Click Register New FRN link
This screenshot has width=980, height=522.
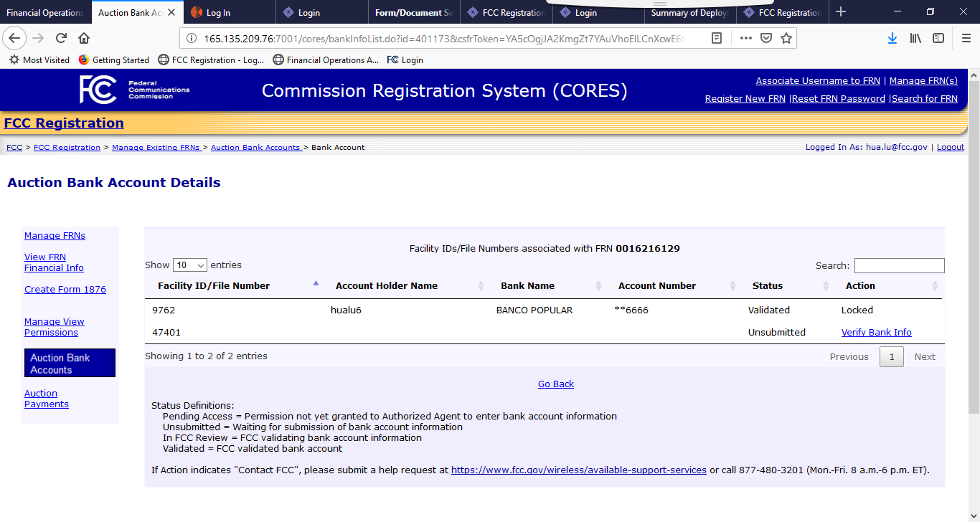point(745,99)
